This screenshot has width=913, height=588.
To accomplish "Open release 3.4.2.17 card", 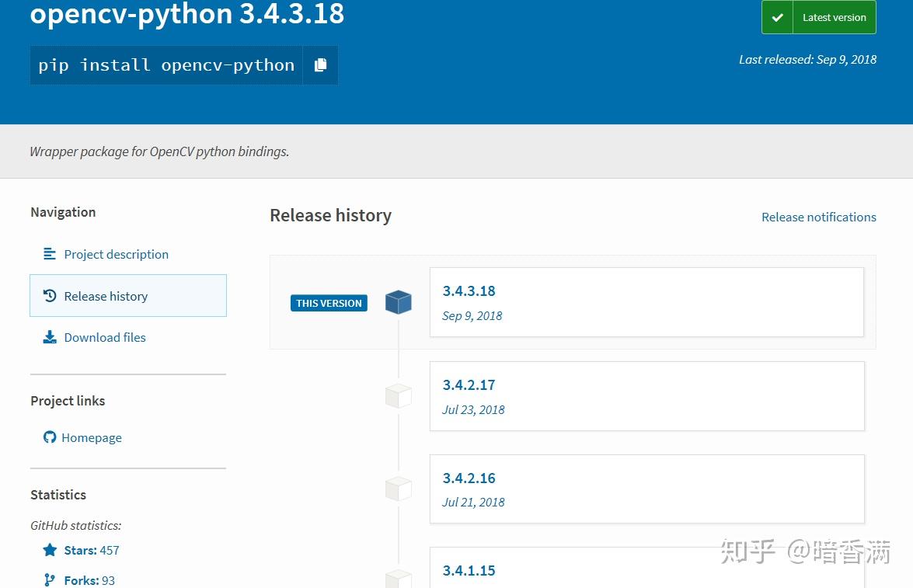I will click(647, 396).
